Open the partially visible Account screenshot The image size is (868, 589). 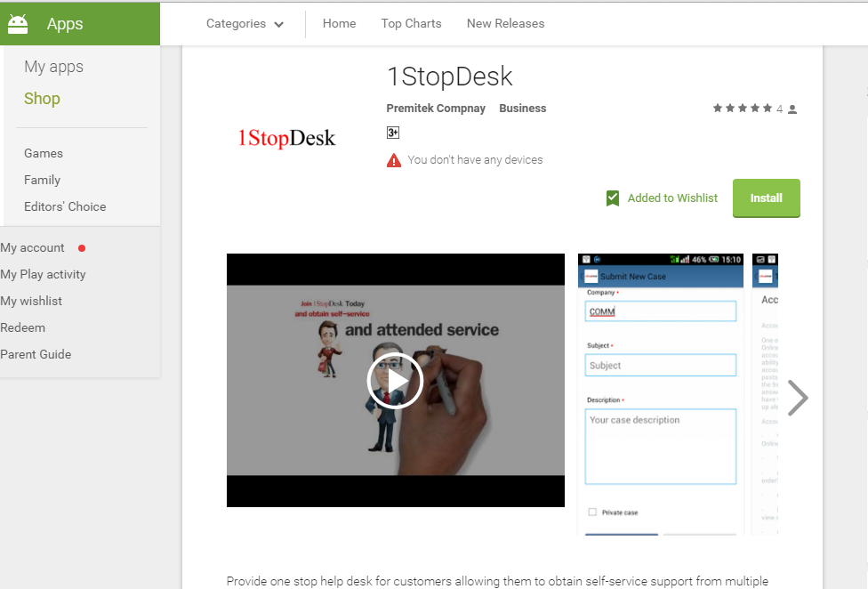pyautogui.click(x=765, y=394)
